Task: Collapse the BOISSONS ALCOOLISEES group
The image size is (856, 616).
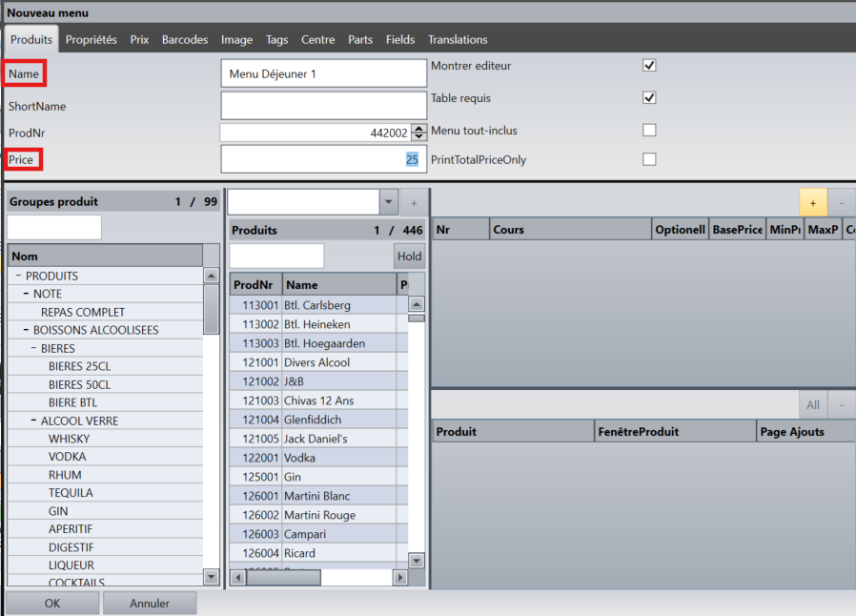Action: (x=27, y=330)
